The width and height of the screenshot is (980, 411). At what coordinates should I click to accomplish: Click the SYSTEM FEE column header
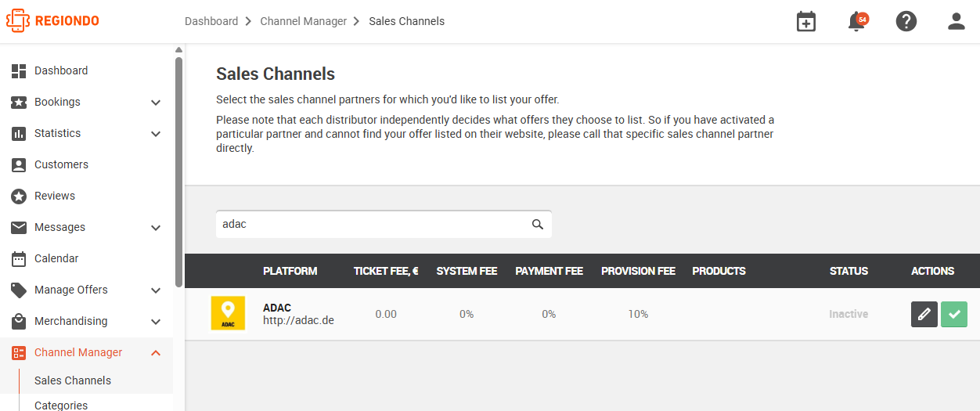click(x=467, y=271)
